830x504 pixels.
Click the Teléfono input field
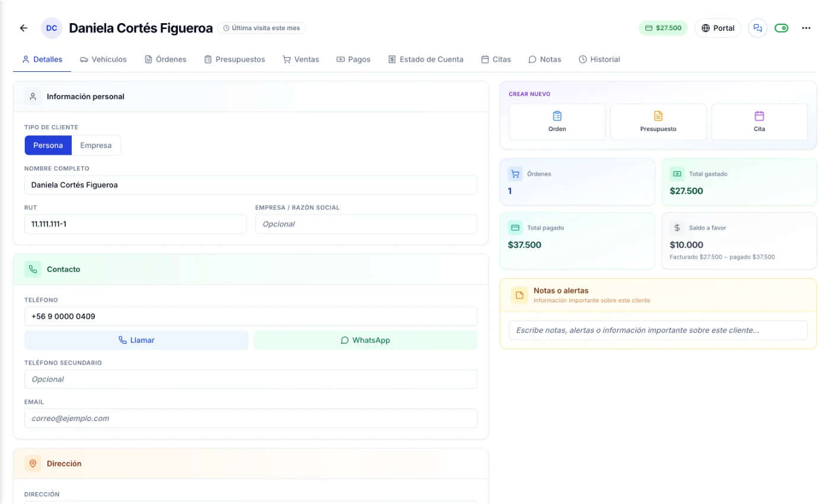[x=251, y=316]
